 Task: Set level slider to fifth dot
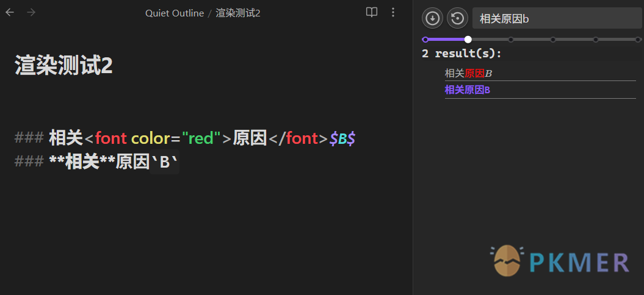coord(596,40)
